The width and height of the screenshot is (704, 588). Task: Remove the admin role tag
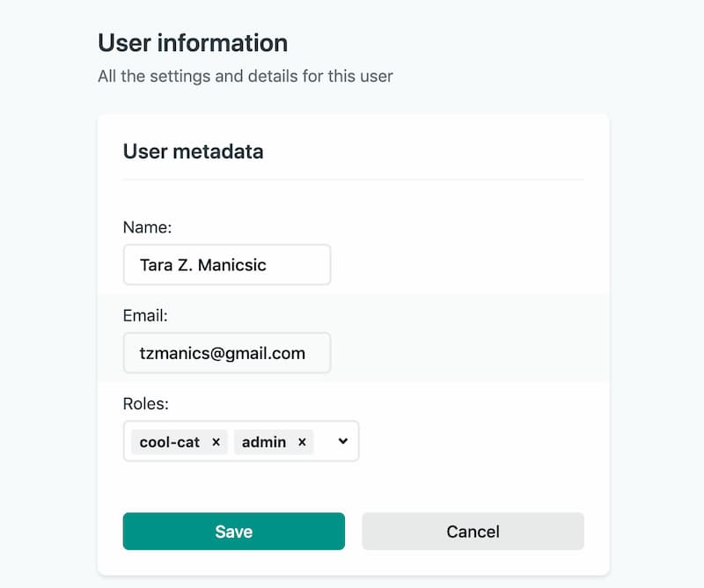[302, 442]
